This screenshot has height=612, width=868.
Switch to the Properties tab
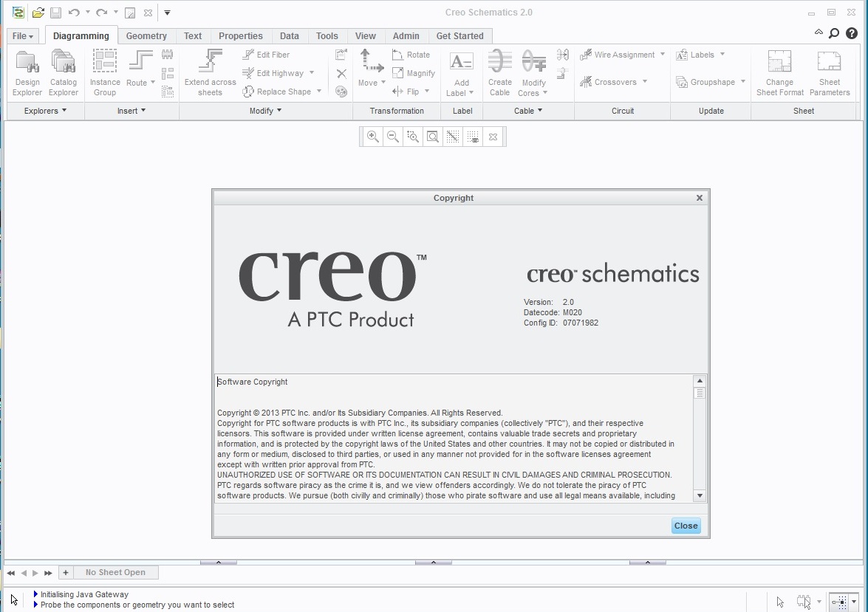(x=240, y=36)
